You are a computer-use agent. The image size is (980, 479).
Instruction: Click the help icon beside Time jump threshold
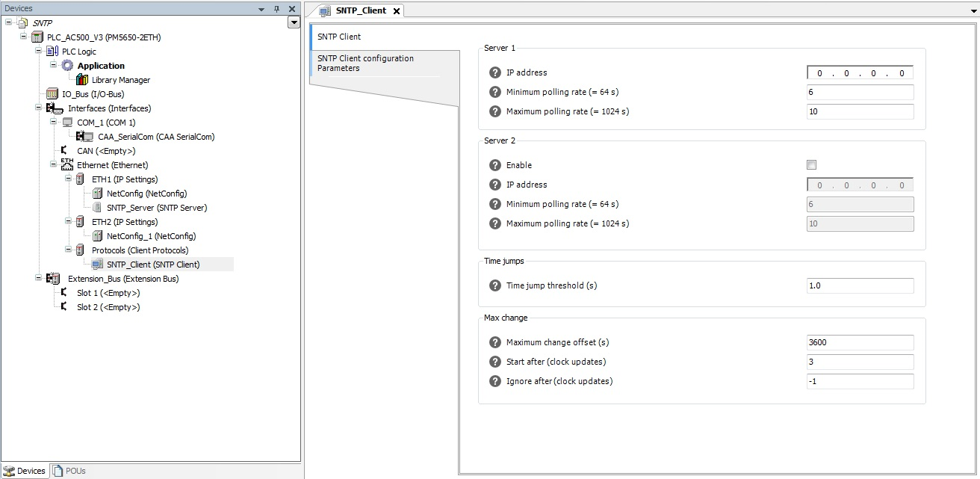pyautogui.click(x=495, y=285)
